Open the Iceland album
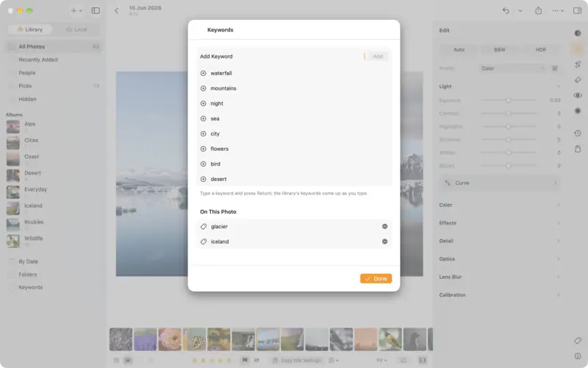Image resolution: width=588 pixels, height=368 pixels. (x=53, y=208)
